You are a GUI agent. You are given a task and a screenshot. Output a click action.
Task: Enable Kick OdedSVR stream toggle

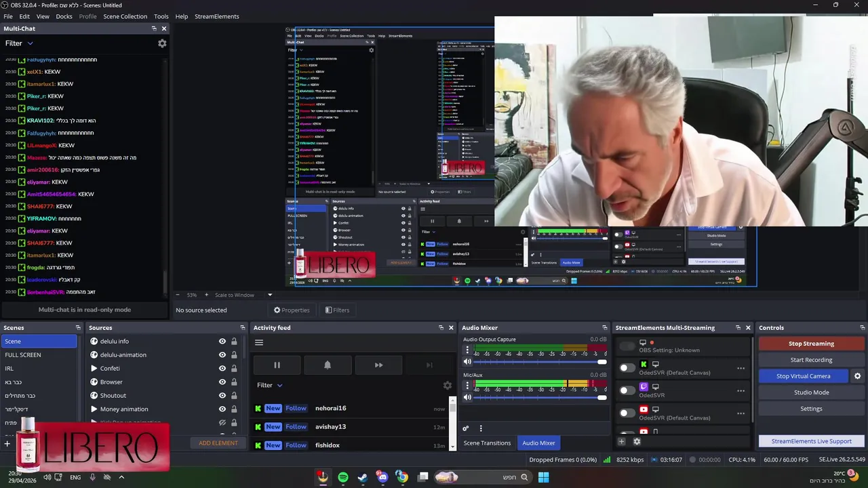(627, 368)
